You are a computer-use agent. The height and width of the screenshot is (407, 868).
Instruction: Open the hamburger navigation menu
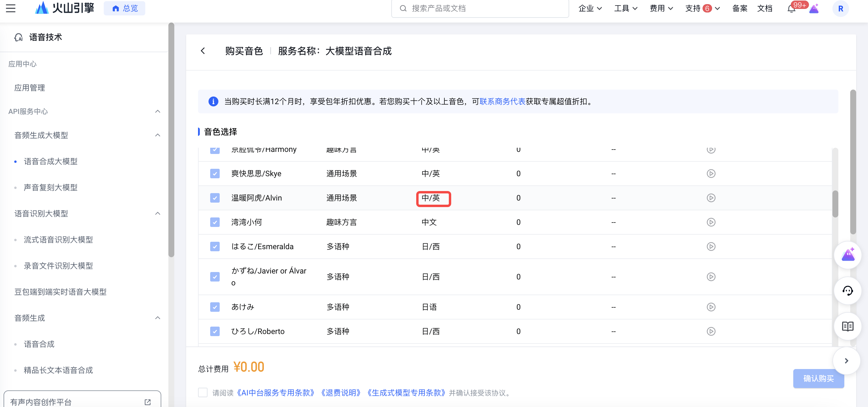pyautogui.click(x=11, y=8)
